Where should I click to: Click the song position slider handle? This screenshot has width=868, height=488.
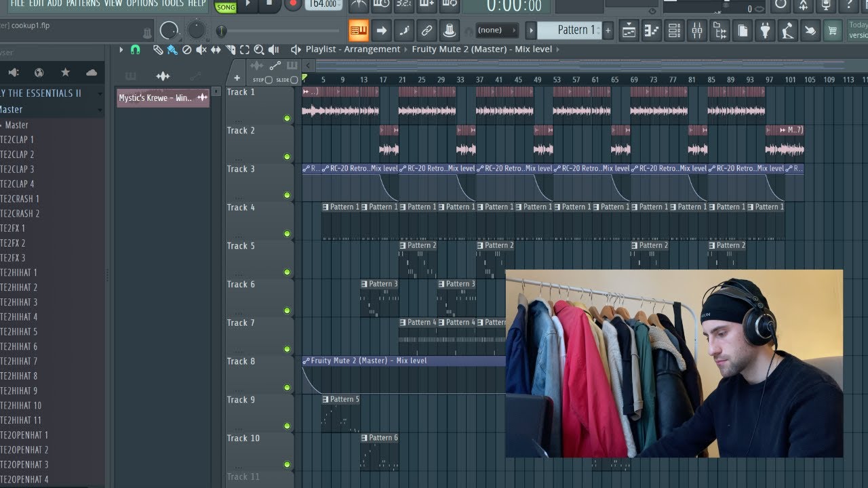[221, 30]
